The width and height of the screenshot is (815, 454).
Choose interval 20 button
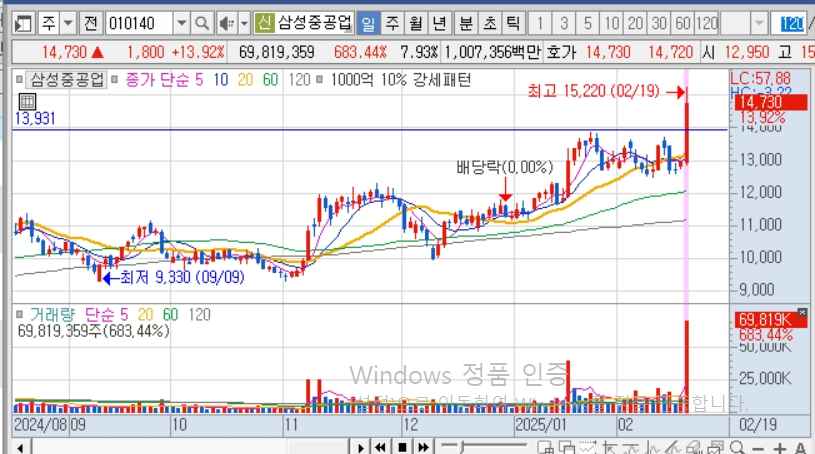click(x=635, y=23)
